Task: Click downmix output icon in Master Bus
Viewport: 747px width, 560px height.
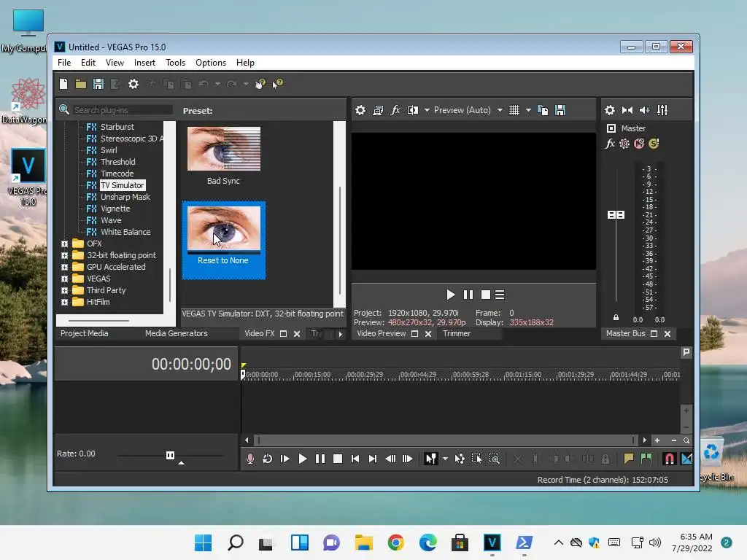Action: [627, 111]
